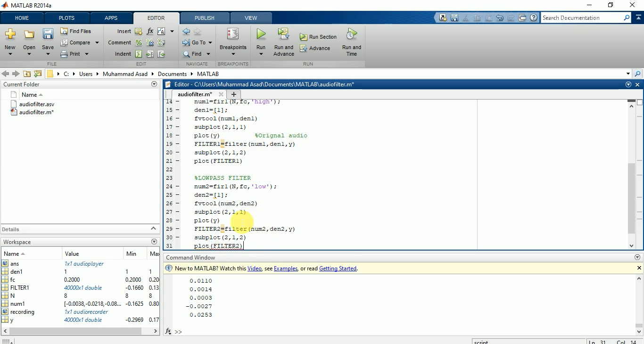Collapse the Workspace panel header

pos(154,242)
